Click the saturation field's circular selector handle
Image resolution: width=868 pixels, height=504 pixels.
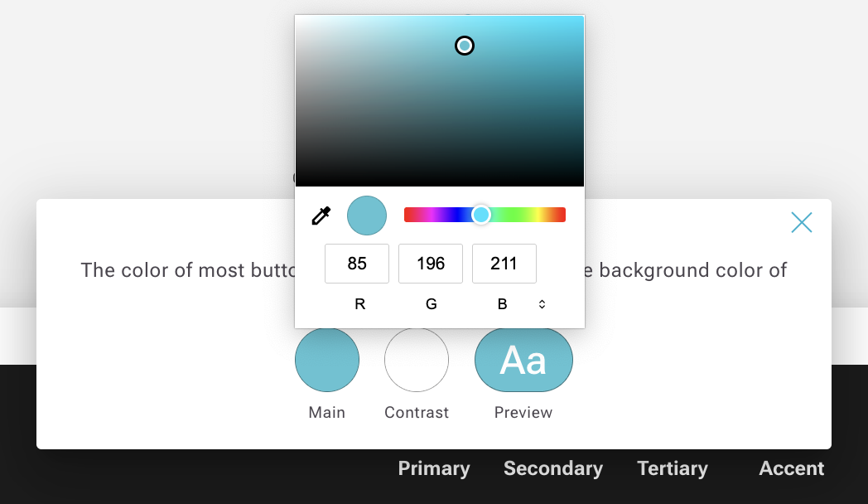tap(465, 46)
